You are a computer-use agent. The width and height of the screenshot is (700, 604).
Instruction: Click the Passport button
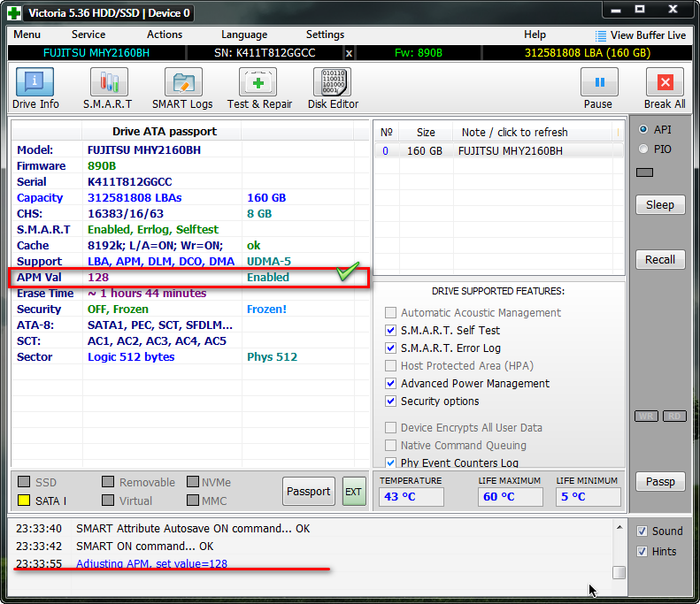click(309, 491)
